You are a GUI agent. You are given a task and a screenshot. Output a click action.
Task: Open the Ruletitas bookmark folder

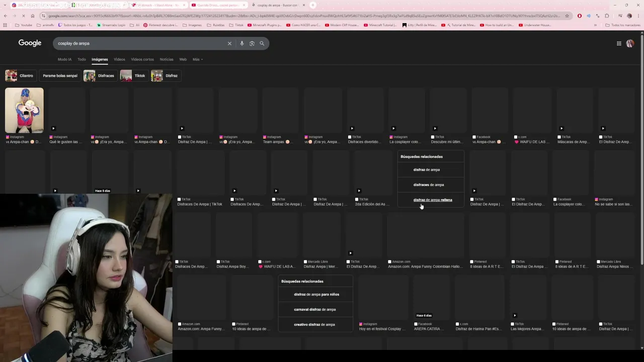(x=215, y=25)
